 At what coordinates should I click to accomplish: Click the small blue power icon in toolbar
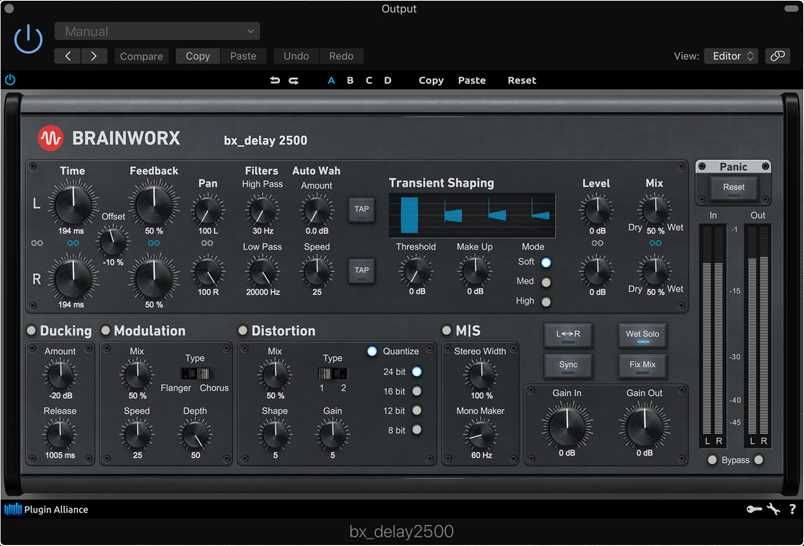coord(10,80)
